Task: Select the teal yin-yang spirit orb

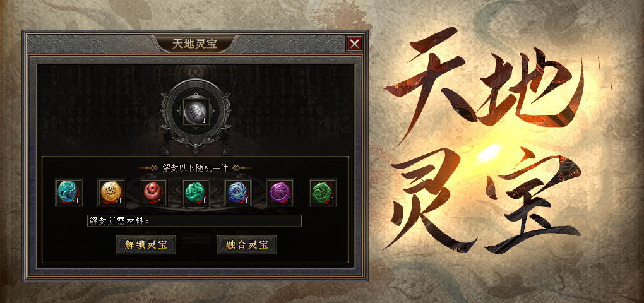Action: (69, 192)
